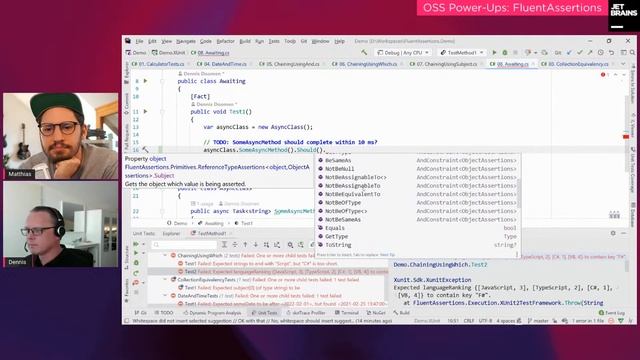Screen dimensions: 640x360
Task: Go to next failed test down arrow
Action: 256,244
